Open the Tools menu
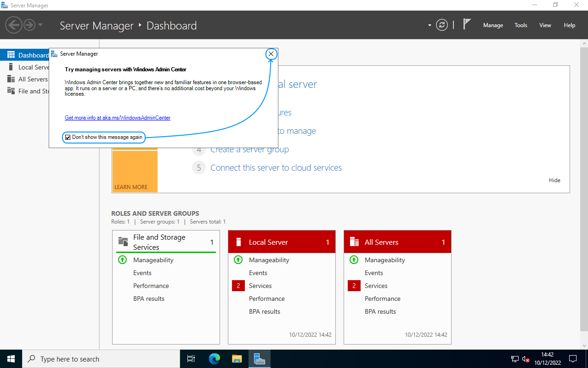The width and height of the screenshot is (588, 368). click(521, 25)
